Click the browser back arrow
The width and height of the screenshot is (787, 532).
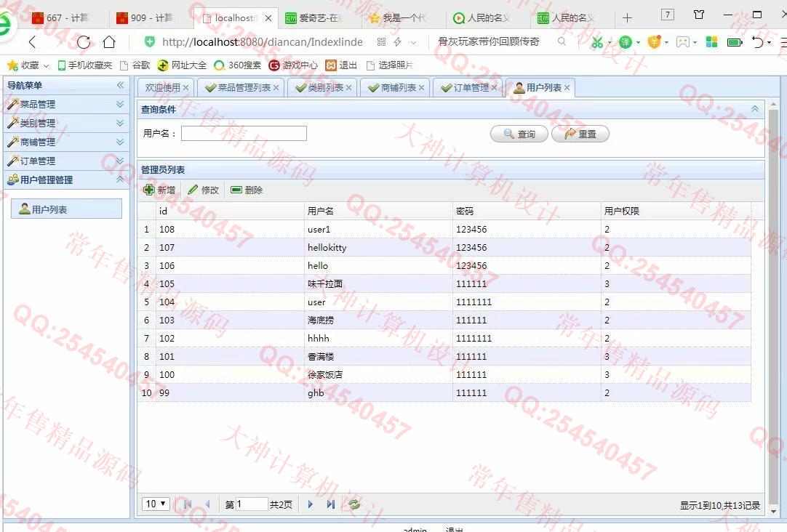33,42
